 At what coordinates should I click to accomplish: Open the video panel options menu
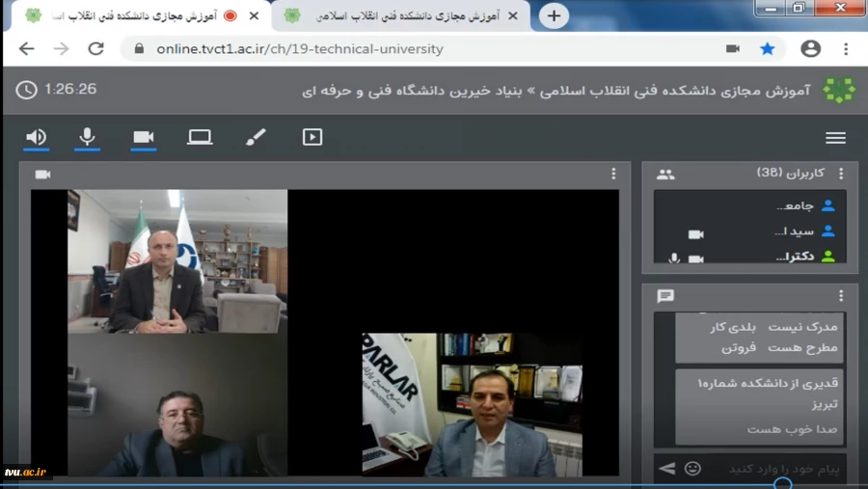click(x=613, y=175)
